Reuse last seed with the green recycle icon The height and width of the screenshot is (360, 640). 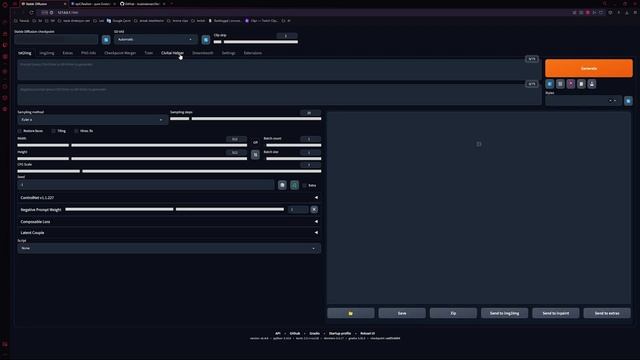[x=294, y=185]
